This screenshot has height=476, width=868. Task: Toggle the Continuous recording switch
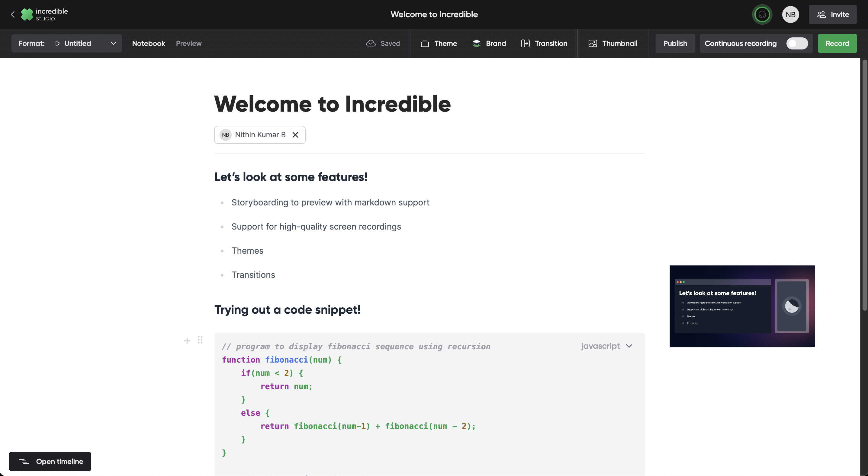point(796,43)
